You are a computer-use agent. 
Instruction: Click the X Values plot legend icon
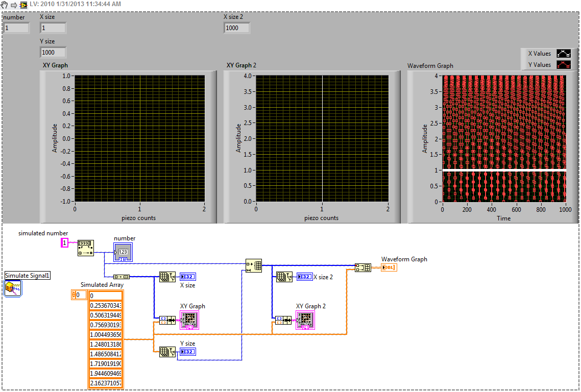click(x=564, y=54)
